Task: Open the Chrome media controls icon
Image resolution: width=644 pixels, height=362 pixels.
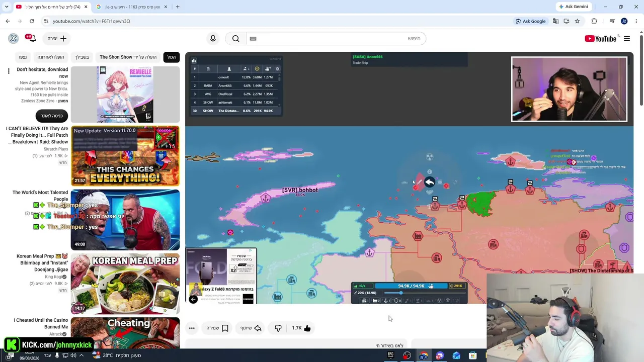Action: tap(612, 21)
